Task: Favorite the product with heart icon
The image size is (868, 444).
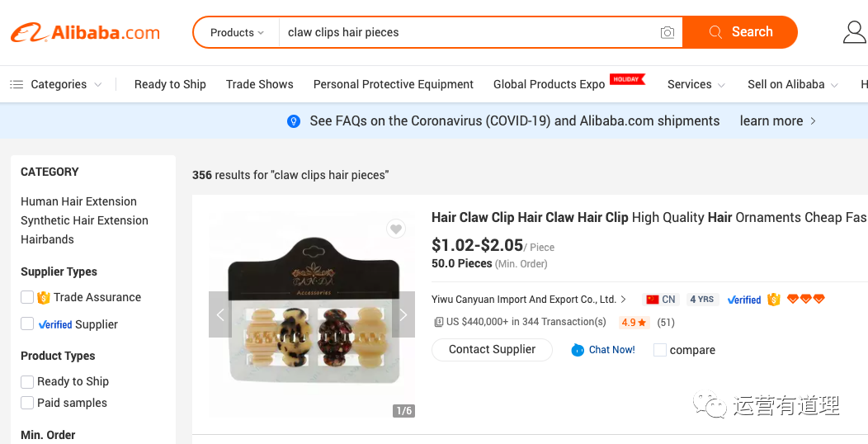Action: [396, 229]
